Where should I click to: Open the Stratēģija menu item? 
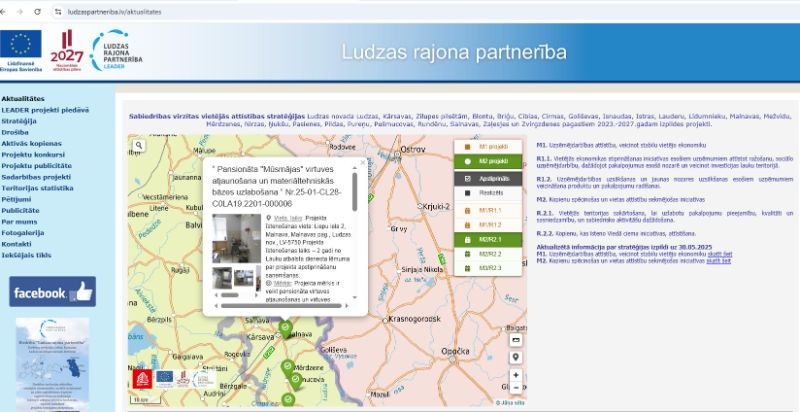point(20,120)
